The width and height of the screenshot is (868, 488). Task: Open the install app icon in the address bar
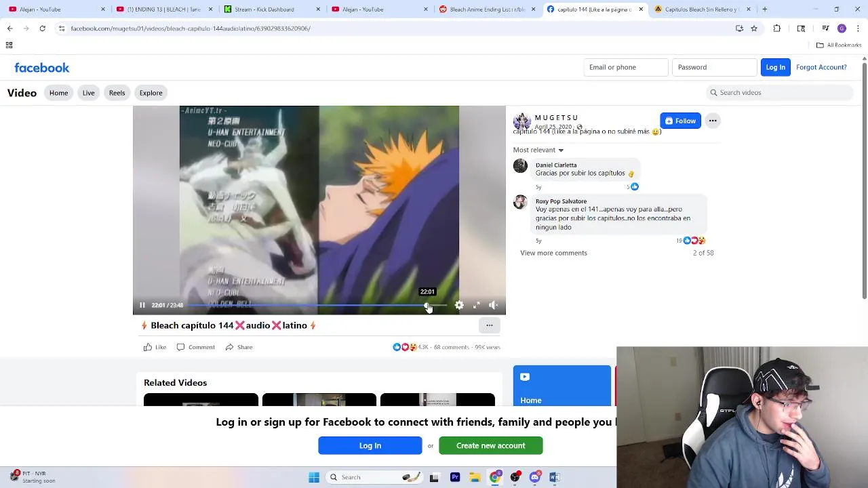click(739, 28)
